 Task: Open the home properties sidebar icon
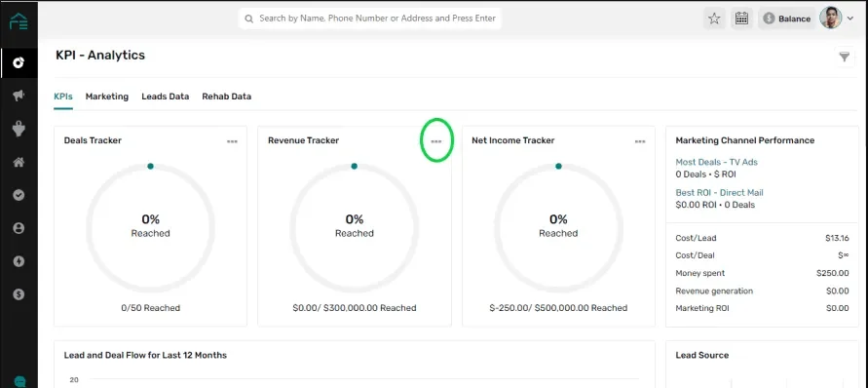19,163
